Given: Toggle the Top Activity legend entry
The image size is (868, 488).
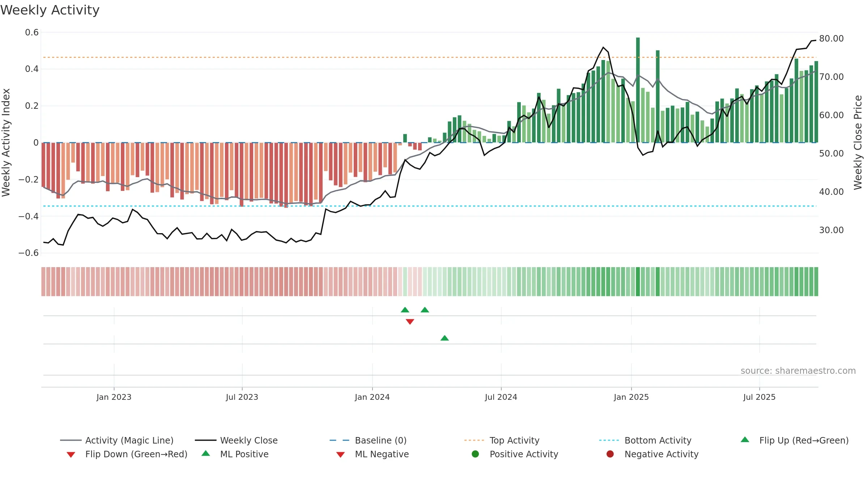Looking at the screenshot, I should click(502, 440).
